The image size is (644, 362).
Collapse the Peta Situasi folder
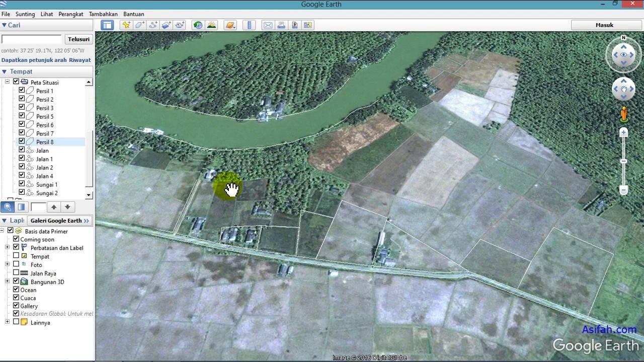(8, 81)
